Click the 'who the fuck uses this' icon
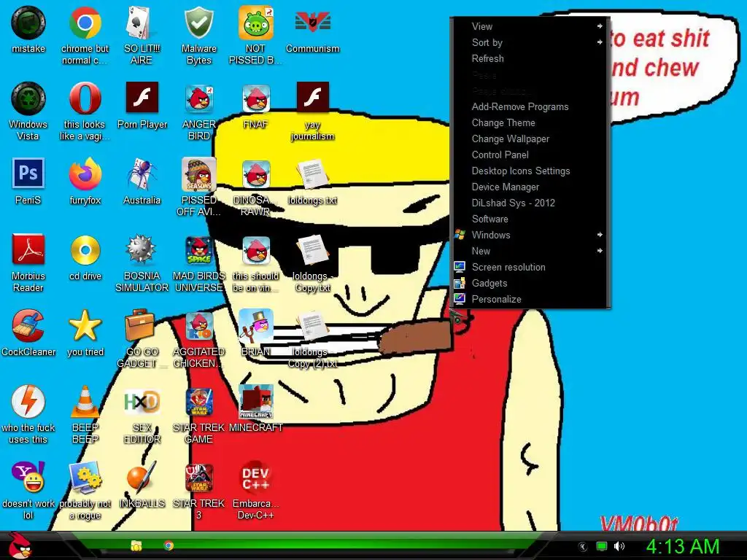Image resolution: width=747 pixels, height=560 pixels. click(28, 402)
